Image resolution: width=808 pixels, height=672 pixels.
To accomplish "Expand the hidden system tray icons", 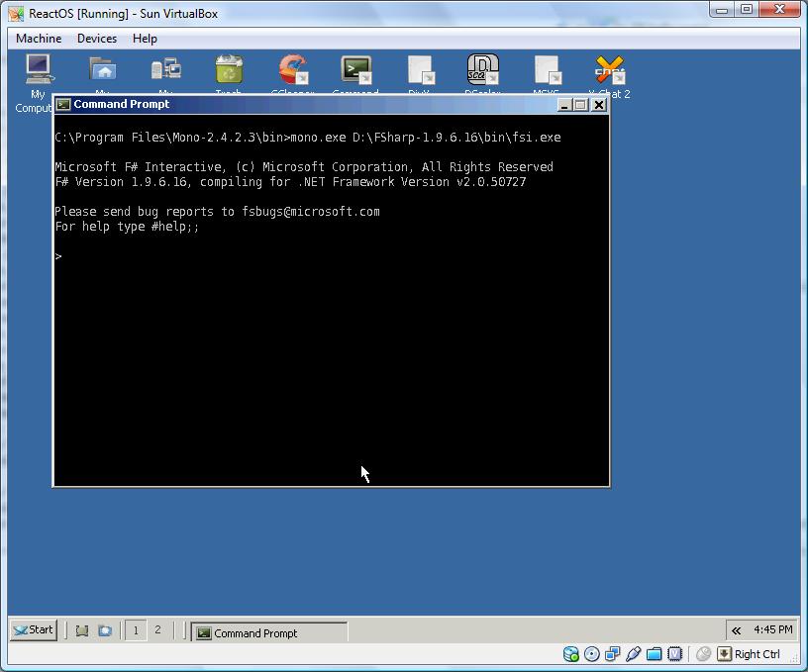I will (736, 629).
